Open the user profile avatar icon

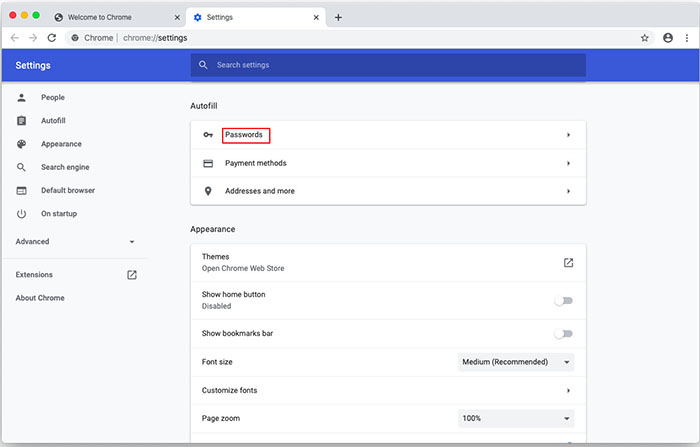pos(668,38)
